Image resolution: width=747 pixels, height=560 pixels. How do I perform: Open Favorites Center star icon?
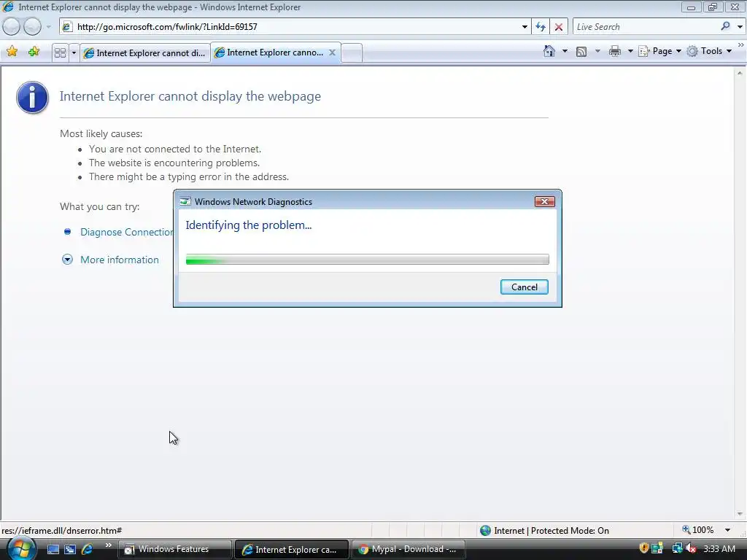coord(12,52)
